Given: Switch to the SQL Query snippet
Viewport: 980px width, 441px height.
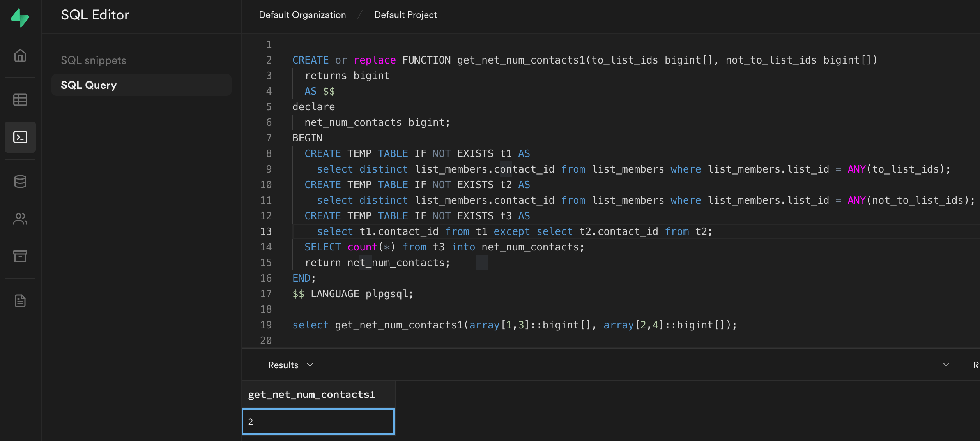Looking at the screenshot, I should (x=88, y=85).
